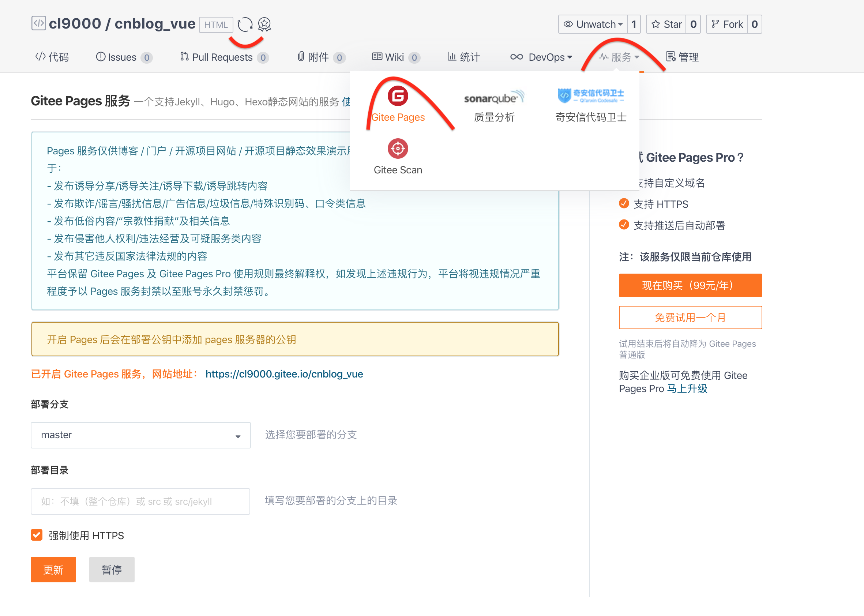Click 现在购买（99元/年）button
The image size is (864, 616).
click(690, 285)
